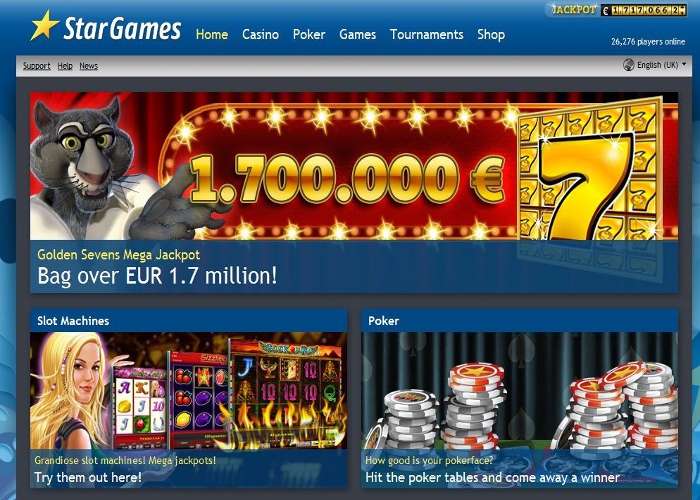This screenshot has height=500, width=700.
Task: Click the golden 7 slot image
Action: 589,172
